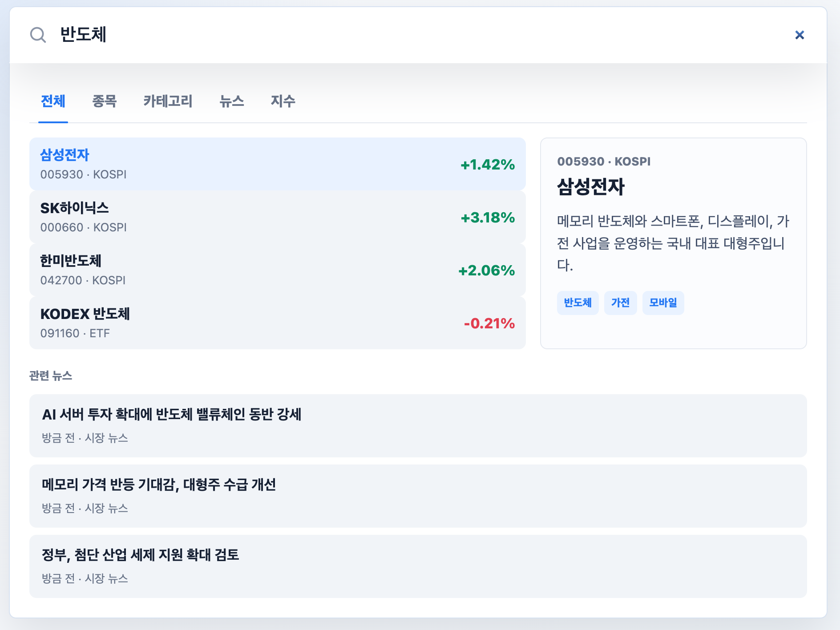
Task: Click the 모바일 tag chip
Action: 663,303
